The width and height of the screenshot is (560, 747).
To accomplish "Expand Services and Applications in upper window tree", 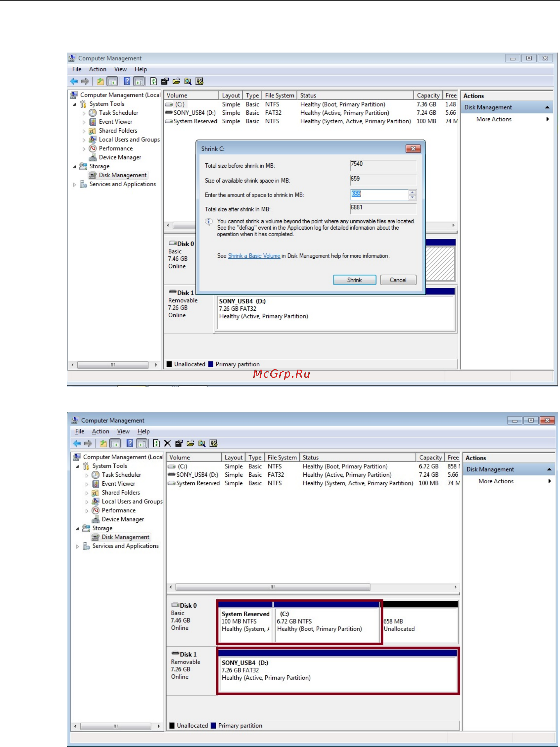I will (x=74, y=185).
